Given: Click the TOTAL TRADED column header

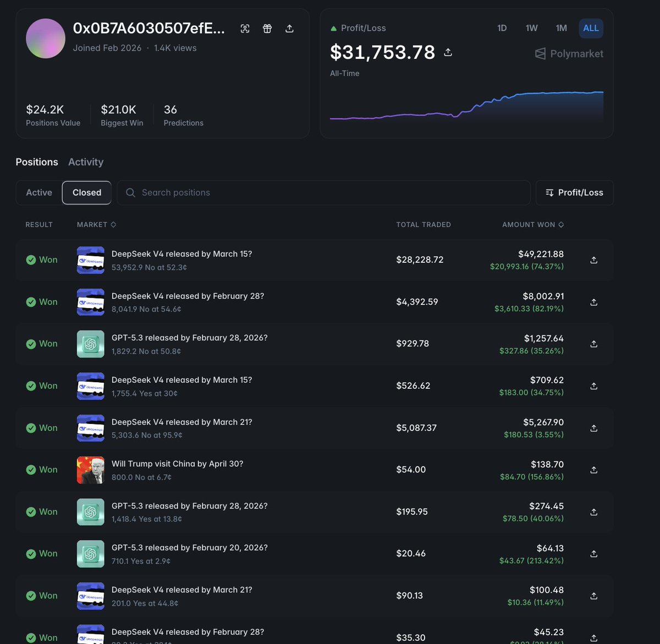Looking at the screenshot, I should click(x=424, y=224).
